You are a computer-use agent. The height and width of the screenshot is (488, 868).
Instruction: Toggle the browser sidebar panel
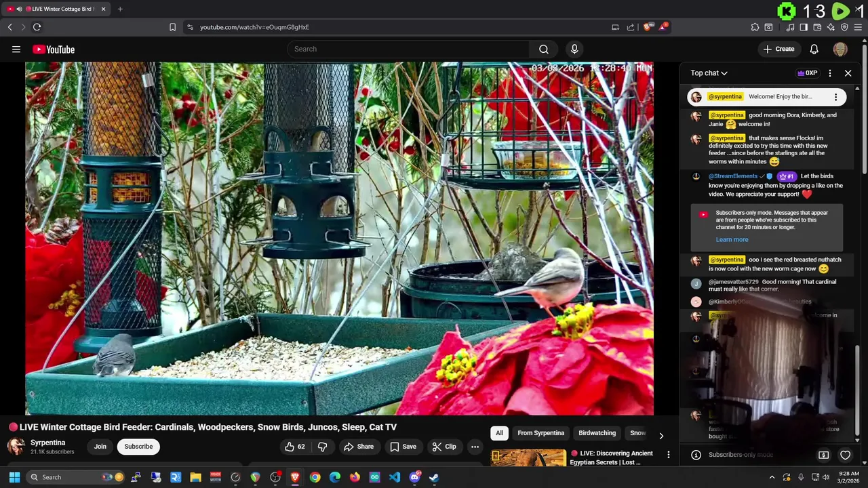coord(804,27)
